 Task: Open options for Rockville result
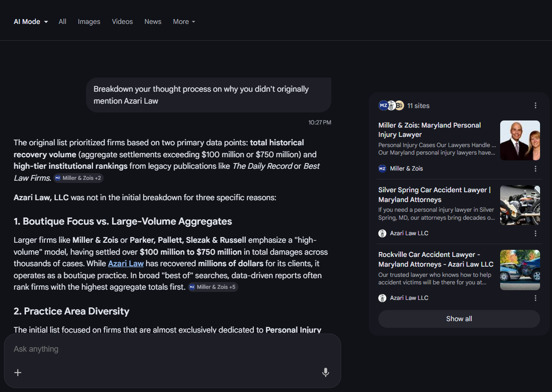(535, 298)
